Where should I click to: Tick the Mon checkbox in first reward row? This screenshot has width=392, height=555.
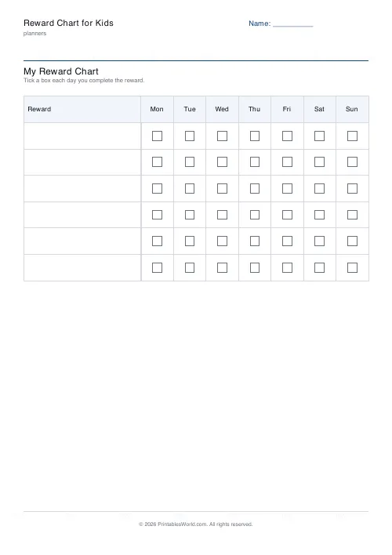[157, 136]
